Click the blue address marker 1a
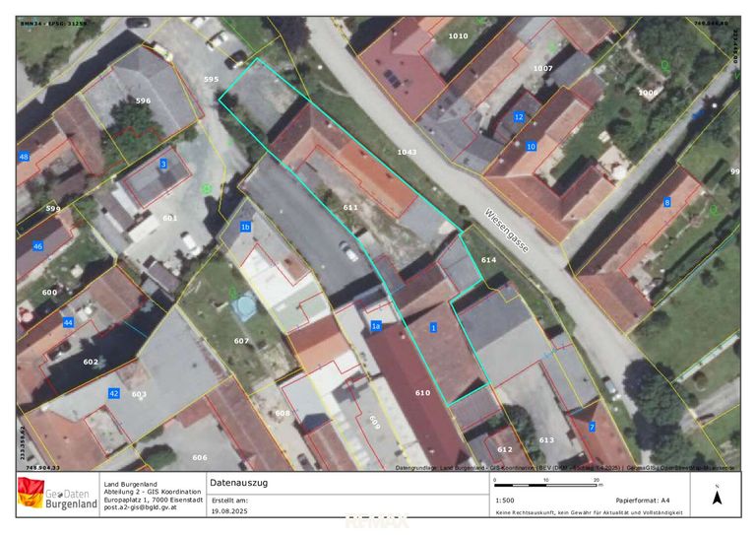Screen dimensions: 756x535 pos(376,326)
